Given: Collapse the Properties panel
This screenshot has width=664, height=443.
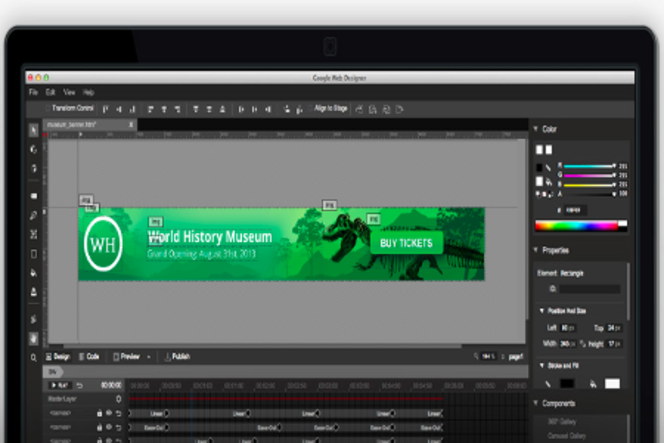Looking at the screenshot, I should coord(536,250).
